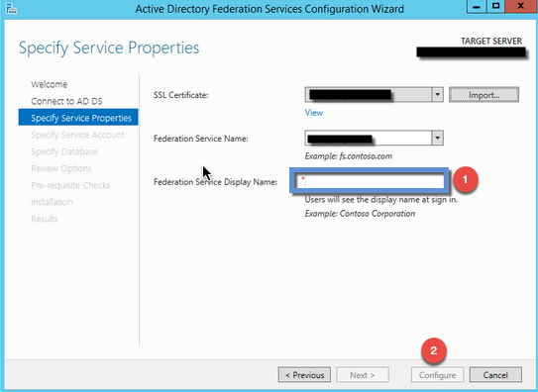
Task: Expand the Federation Service Name dropdown
Action: click(437, 138)
